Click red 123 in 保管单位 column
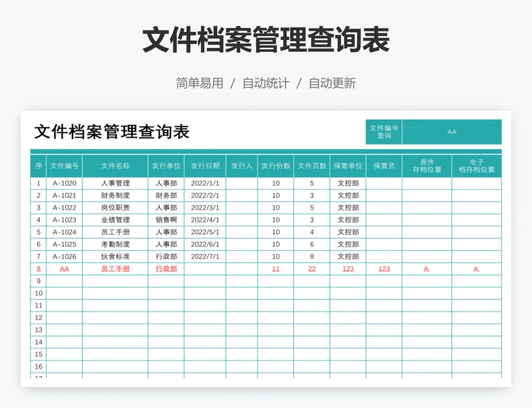Viewport: 532px width, 408px height. point(348,269)
